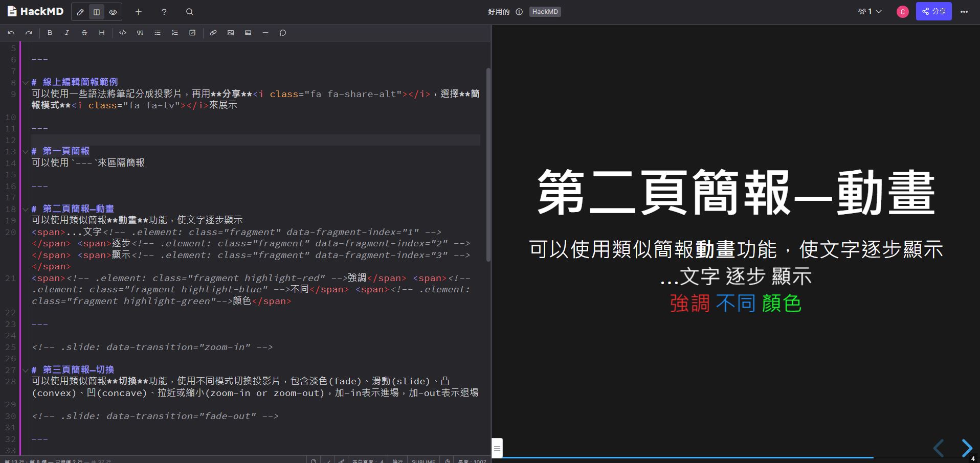Add a comment from the toolbar
This screenshot has height=463, width=980.
coord(283,33)
